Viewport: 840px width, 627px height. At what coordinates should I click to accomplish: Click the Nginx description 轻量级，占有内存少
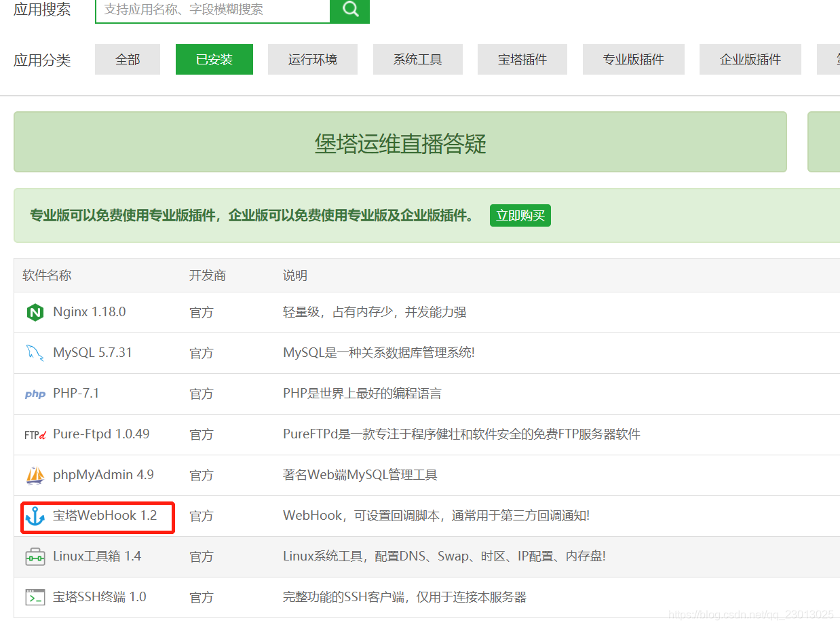tap(375, 313)
